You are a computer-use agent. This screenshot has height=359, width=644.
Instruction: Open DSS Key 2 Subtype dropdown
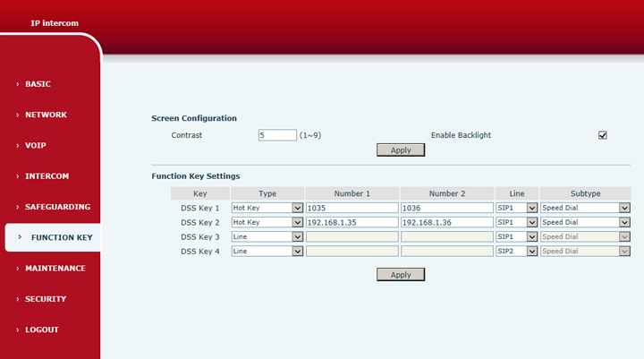pos(586,222)
